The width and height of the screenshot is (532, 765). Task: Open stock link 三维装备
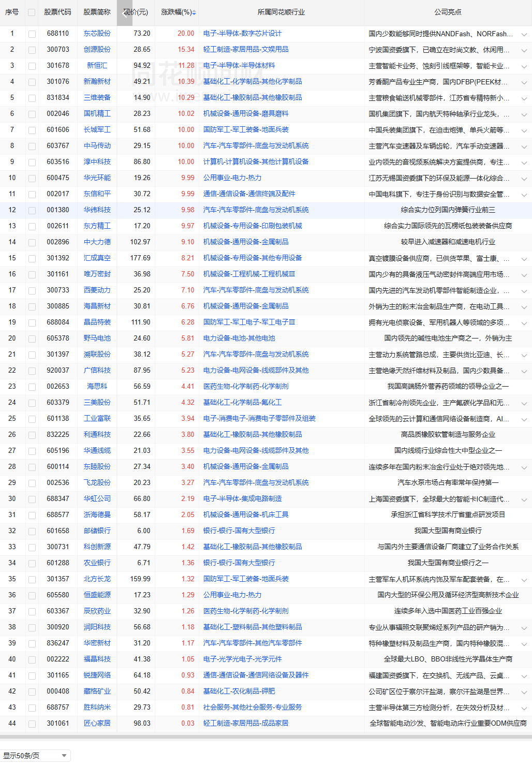pyautogui.click(x=97, y=97)
